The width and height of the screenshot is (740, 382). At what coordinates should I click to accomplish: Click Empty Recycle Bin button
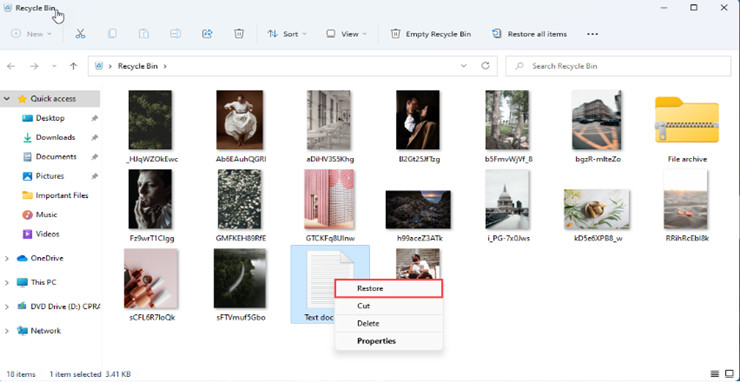pos(431,34)
